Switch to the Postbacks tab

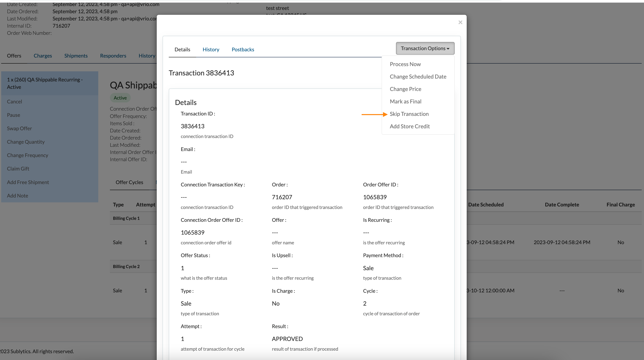click(x=243, y=49)
